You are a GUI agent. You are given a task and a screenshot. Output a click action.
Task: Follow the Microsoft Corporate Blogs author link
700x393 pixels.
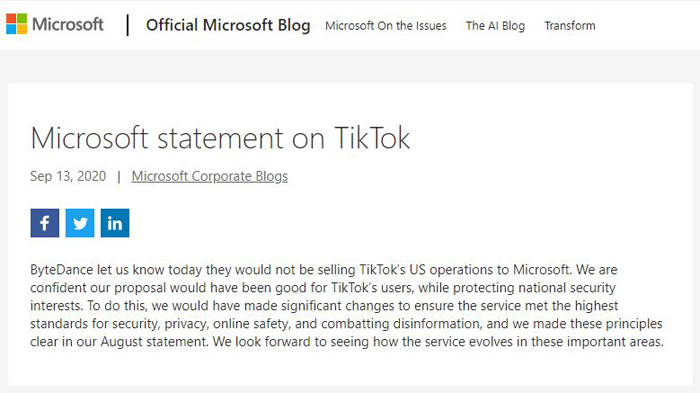[210, 176]
